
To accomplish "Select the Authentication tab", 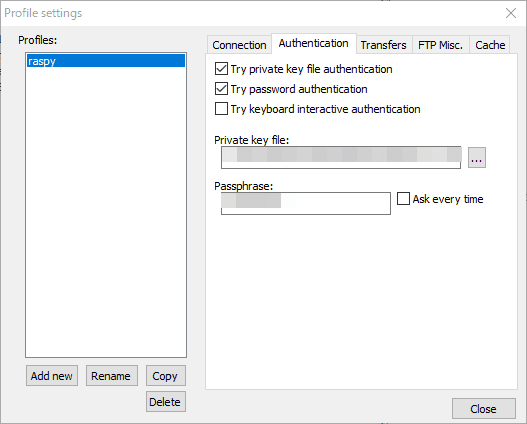I will (x=314, y=43).
